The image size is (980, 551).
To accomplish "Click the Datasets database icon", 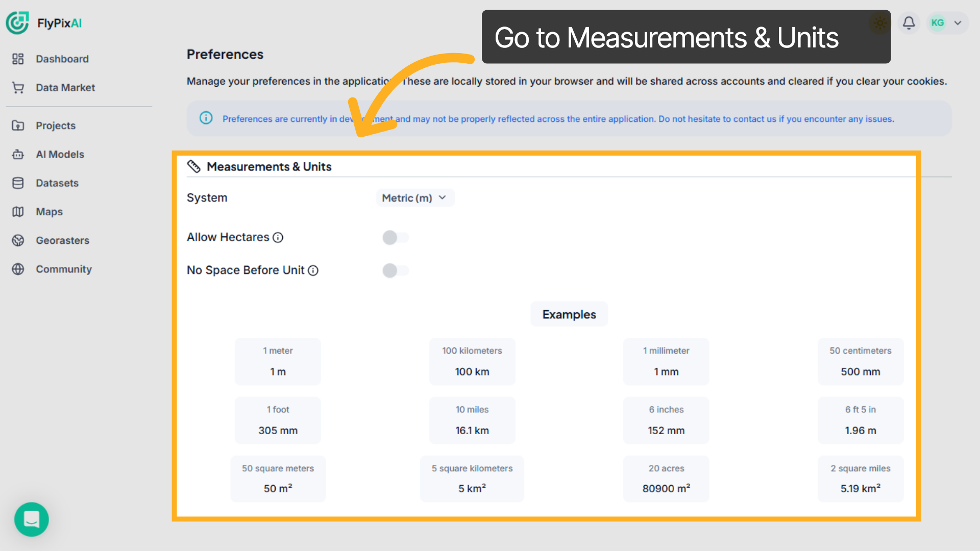I will [x=18, y=183].
